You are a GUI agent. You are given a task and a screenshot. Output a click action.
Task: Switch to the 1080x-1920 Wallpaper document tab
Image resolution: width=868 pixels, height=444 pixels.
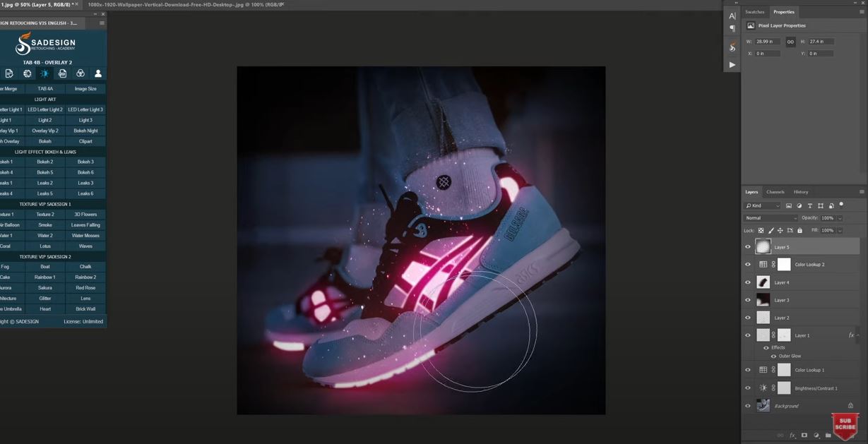[184, 4]
